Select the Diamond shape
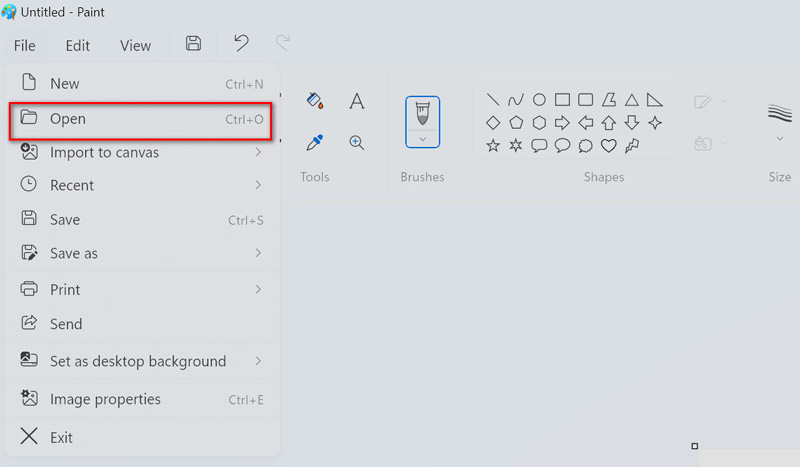This screenshot has width=800, height=467. (x=493, y=122)
